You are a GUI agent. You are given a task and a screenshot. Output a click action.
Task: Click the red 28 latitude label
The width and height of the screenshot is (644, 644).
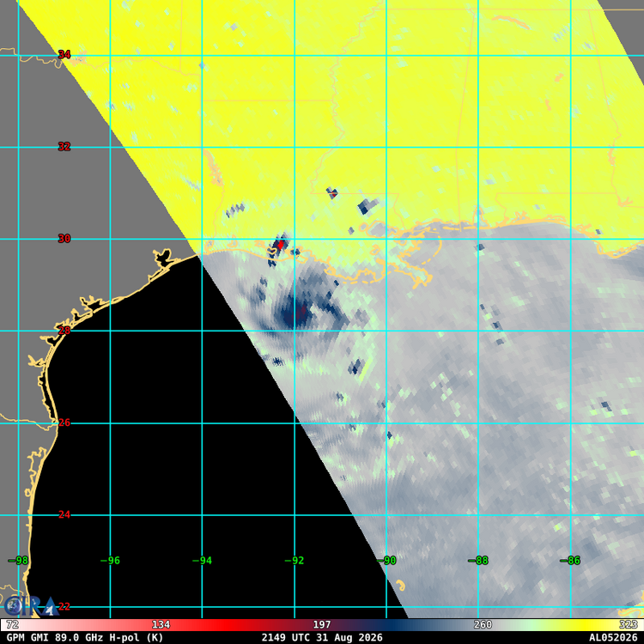coord(64,331)
